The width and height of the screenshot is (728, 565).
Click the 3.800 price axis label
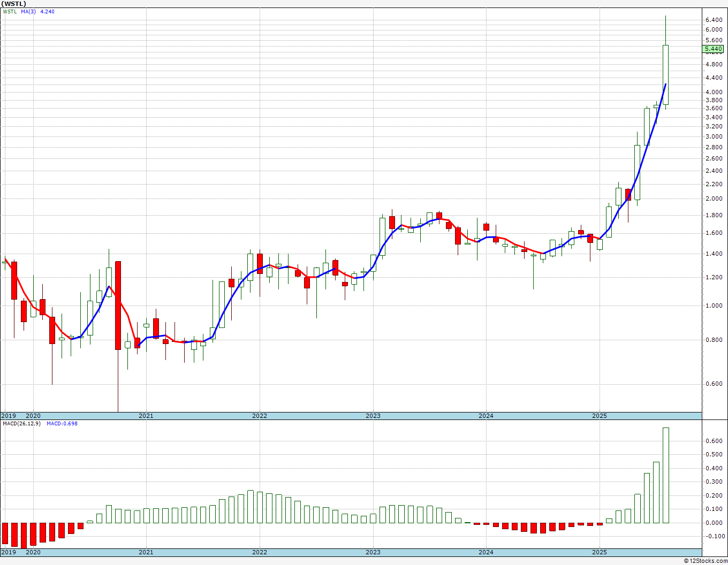[714, 100]
